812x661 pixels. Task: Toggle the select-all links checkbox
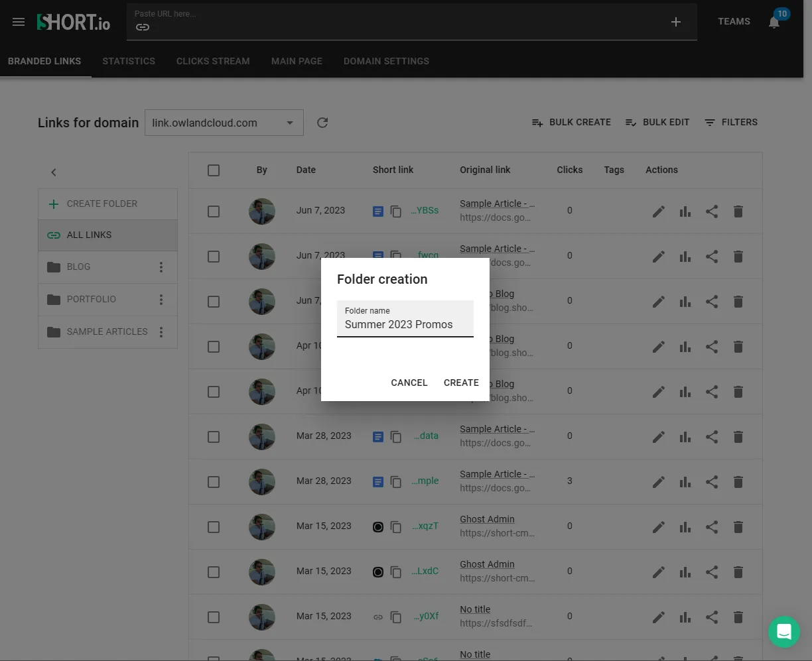pos(214,170)
